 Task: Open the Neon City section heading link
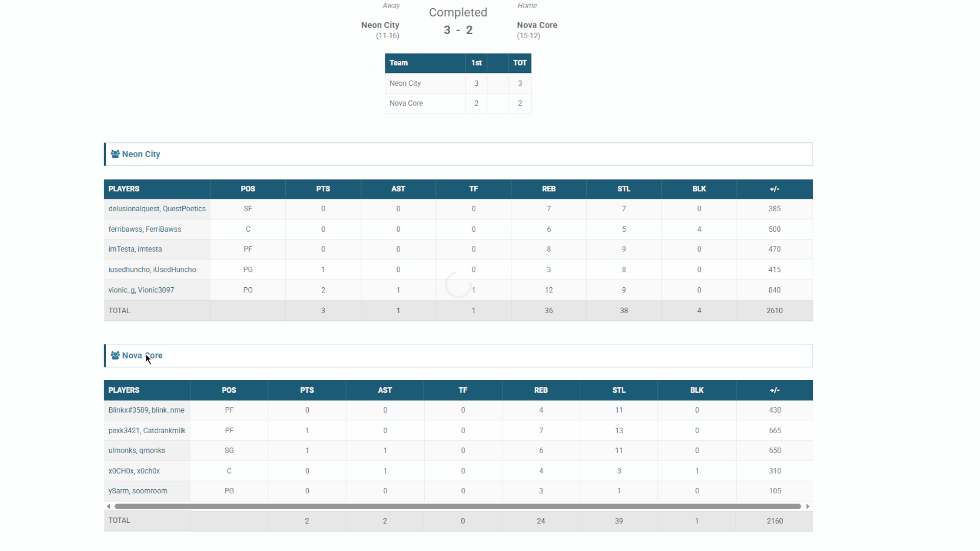pos(141,154)
